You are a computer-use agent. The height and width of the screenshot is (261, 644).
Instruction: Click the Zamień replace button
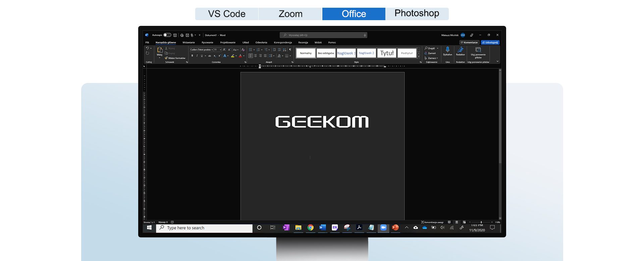pyautogui.click(x=430, y=53)
